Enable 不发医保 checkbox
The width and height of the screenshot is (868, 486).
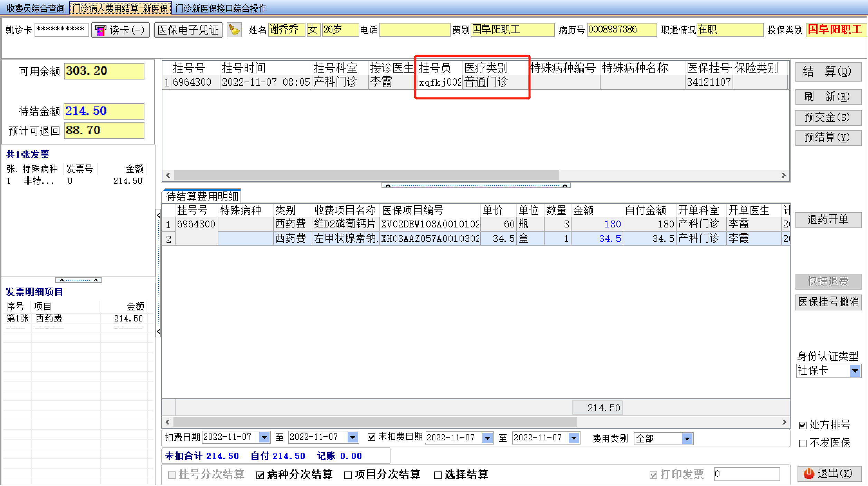tap(803, 443)
